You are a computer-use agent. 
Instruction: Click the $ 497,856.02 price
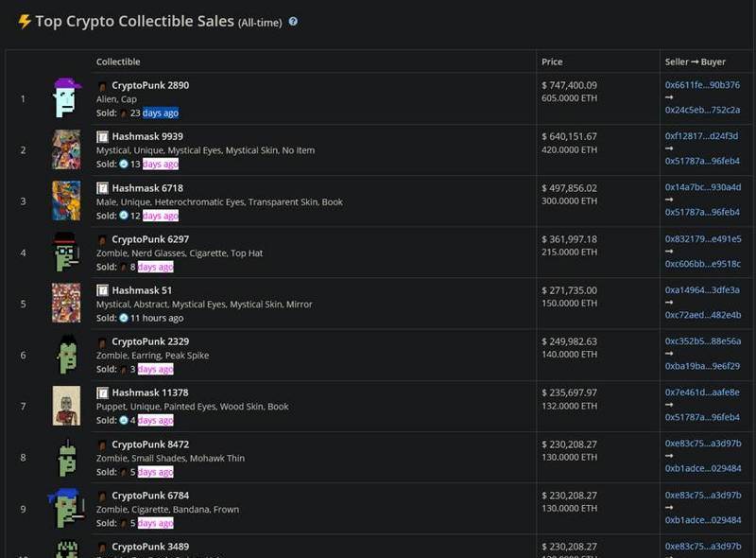(x=570, y=188)
